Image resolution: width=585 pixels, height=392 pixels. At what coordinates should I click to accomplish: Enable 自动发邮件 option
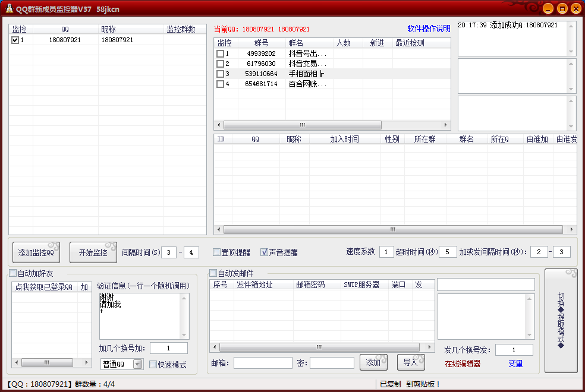pyautogui.click(x=213, y=273)
